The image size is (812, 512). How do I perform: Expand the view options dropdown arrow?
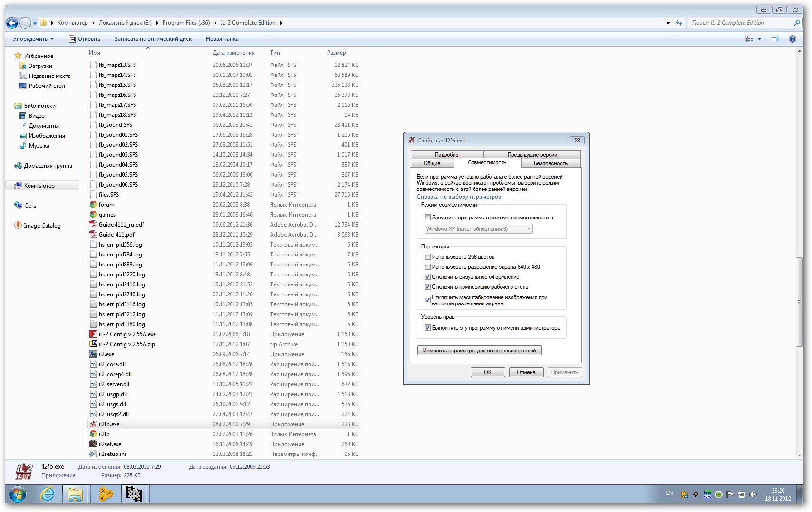(x=759, y=39)
